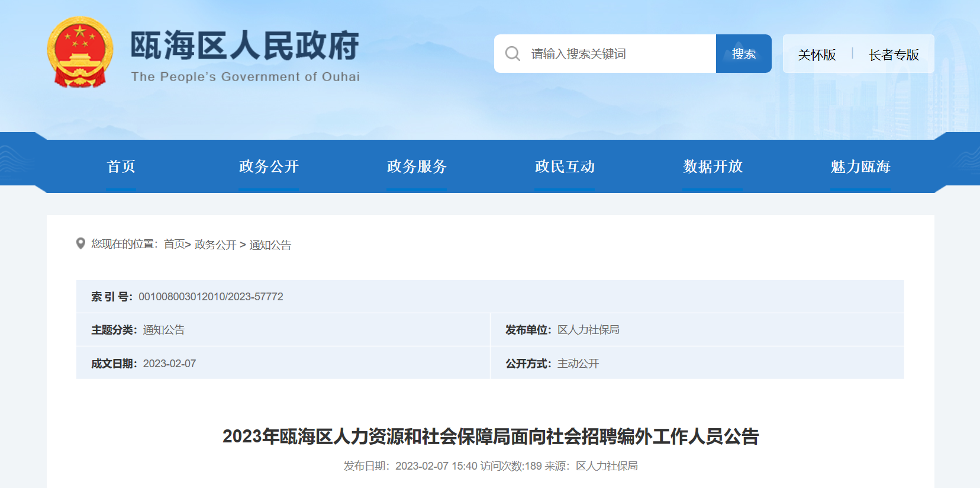This screenshot has height=488, width=980.
Task: Click the magnifying glass search icon
Action: pos(512,54)
